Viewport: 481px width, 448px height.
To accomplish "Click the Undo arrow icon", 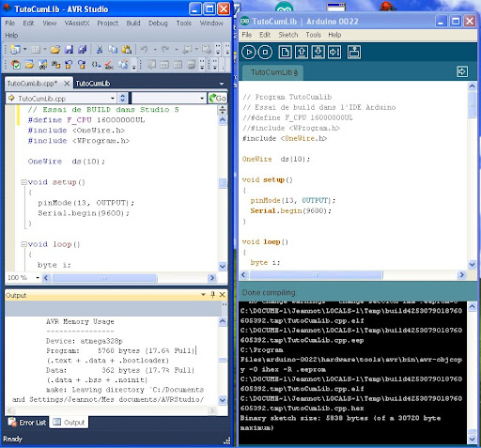I will [x=144, y=49].
